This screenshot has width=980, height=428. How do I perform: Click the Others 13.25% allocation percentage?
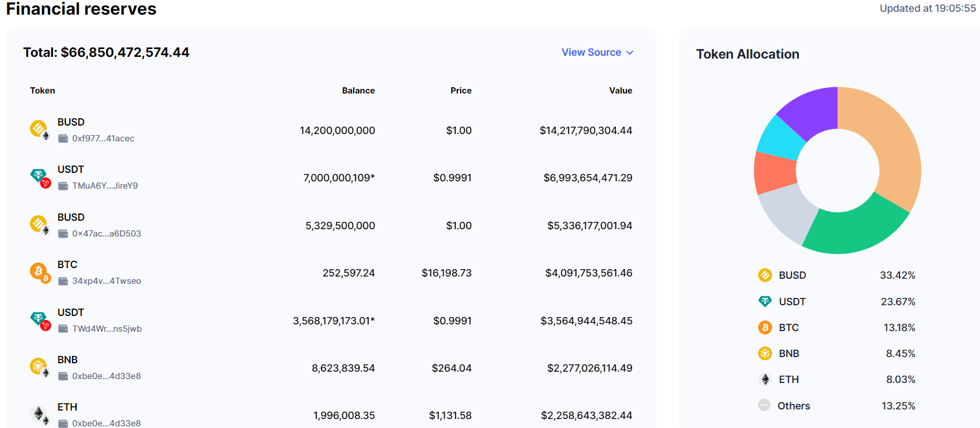pyautogui.click(x=898, y=406)
